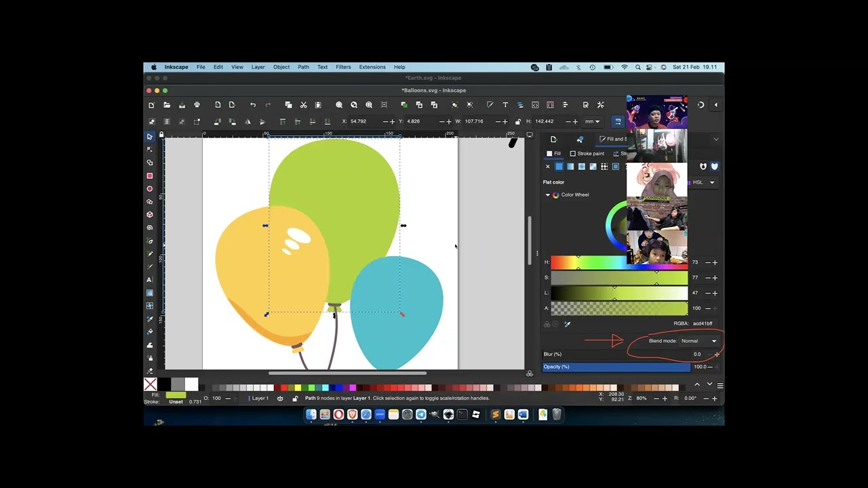Viewport: 868px width, 488px height.
Task: Select No paint X fill option
Action: [548, 167]
